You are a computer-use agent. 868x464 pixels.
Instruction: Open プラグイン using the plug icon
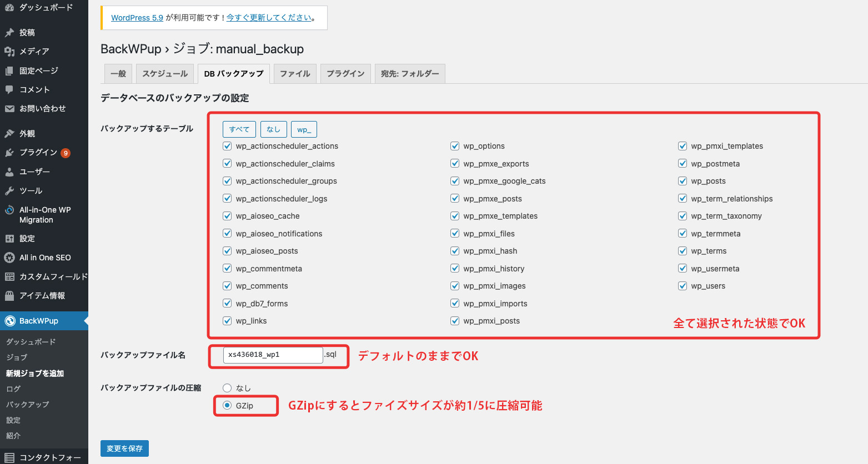[9, 153]
